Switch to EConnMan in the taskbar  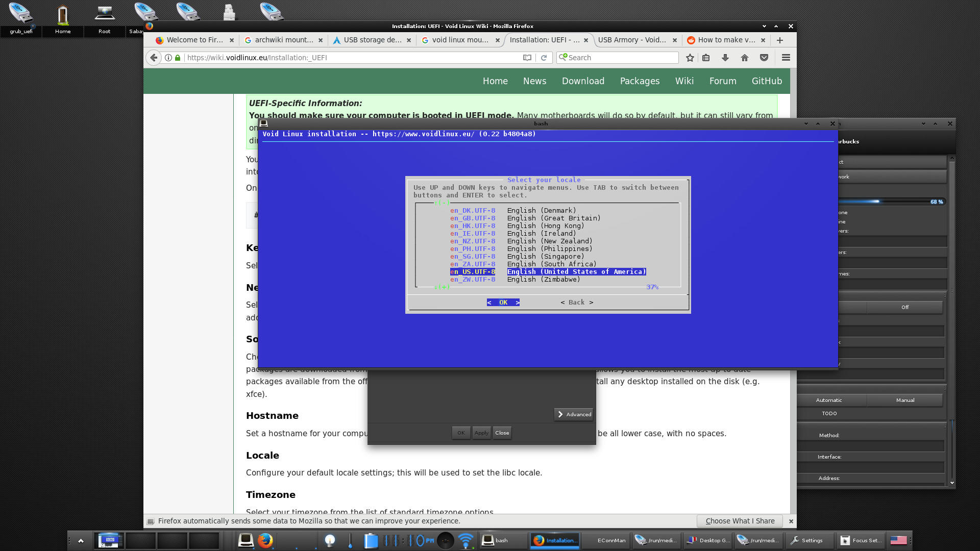606,540
